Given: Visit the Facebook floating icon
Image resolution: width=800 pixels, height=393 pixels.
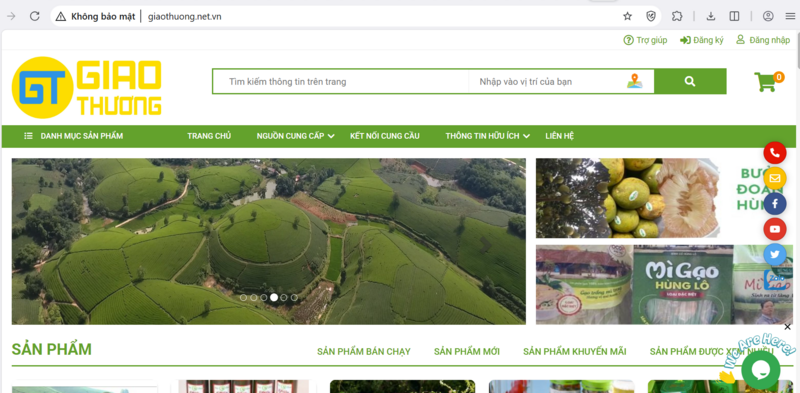Looking at the screenshot, I should [774, 204].
